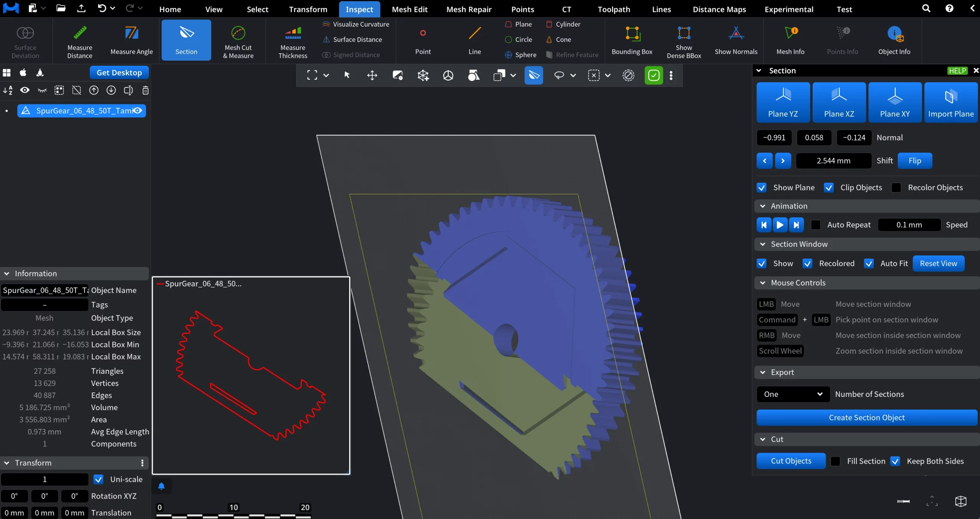Open the Transform menu
Viewport: 980px width, 519px height.
308,9
